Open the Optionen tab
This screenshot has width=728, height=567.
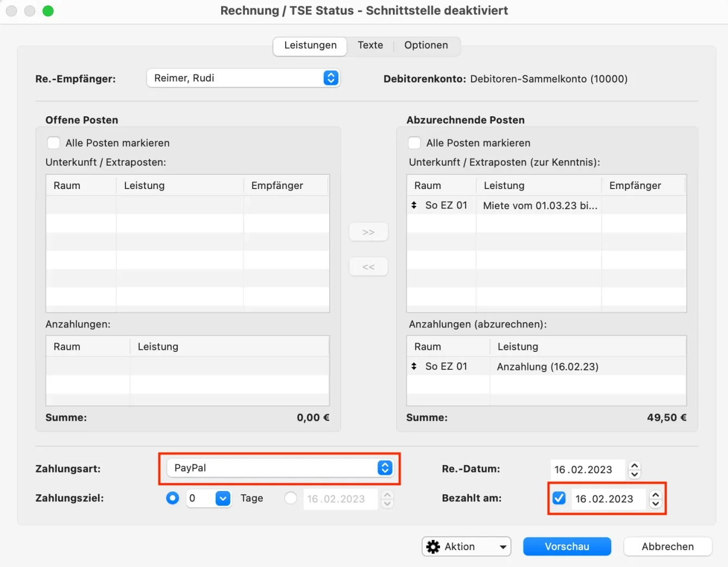(426, 45)
